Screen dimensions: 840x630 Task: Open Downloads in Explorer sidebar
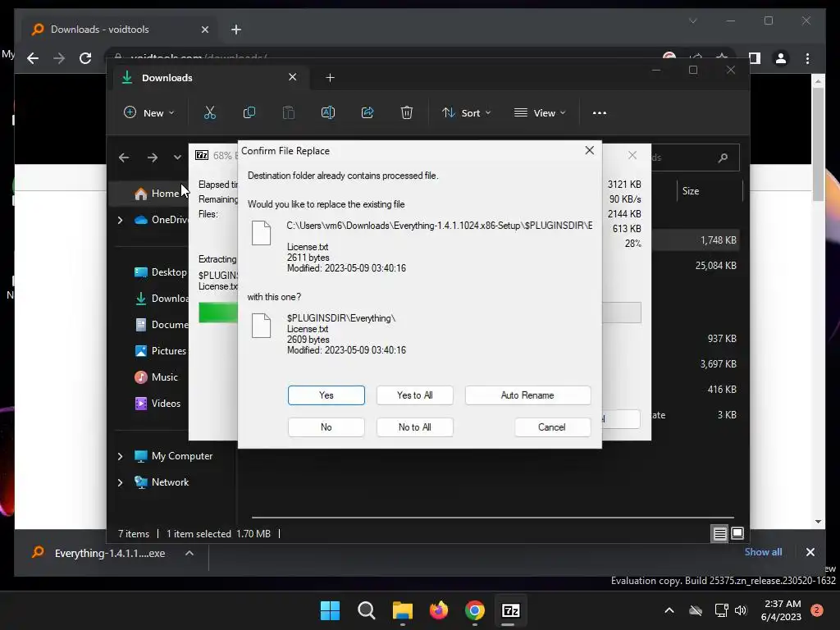click(162, 299)
